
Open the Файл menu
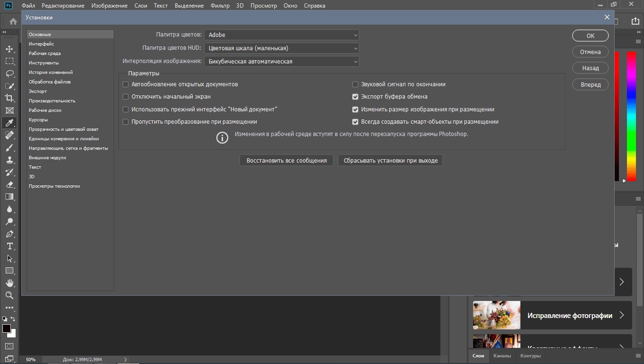pyautogui.click(x=28, y=6)
